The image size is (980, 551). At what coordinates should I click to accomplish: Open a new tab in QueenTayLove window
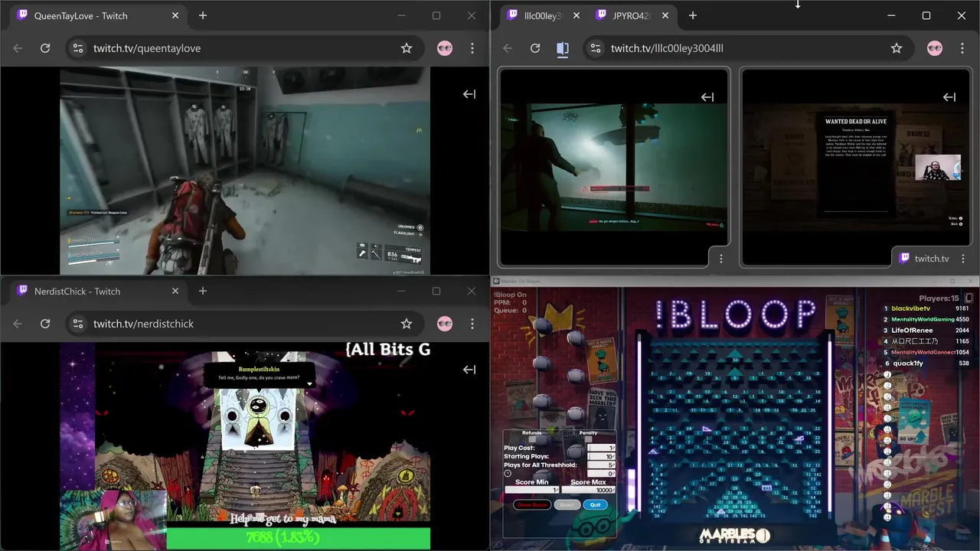[203, 15]
